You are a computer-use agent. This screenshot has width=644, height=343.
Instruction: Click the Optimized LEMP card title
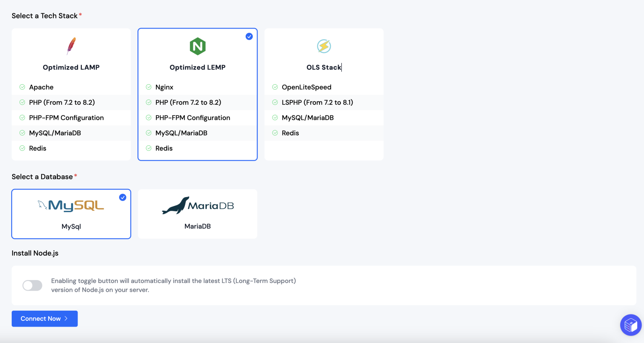tap(197, 67)
